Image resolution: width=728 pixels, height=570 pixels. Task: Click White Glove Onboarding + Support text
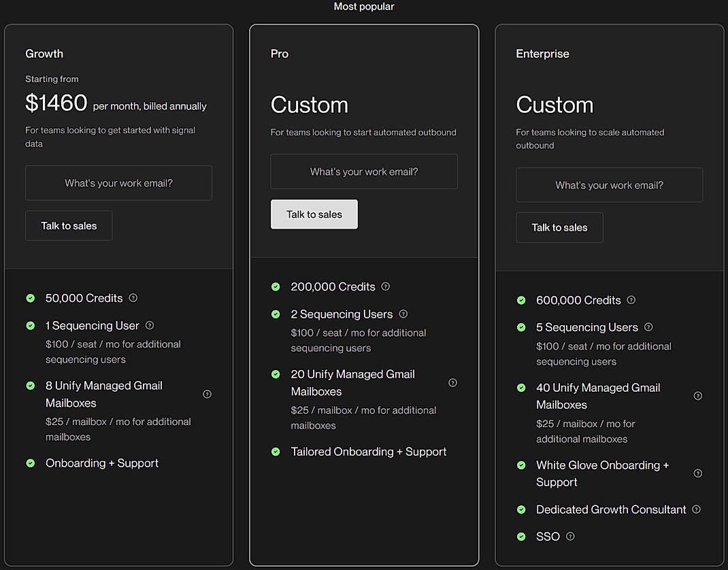(x=603, y=473)
